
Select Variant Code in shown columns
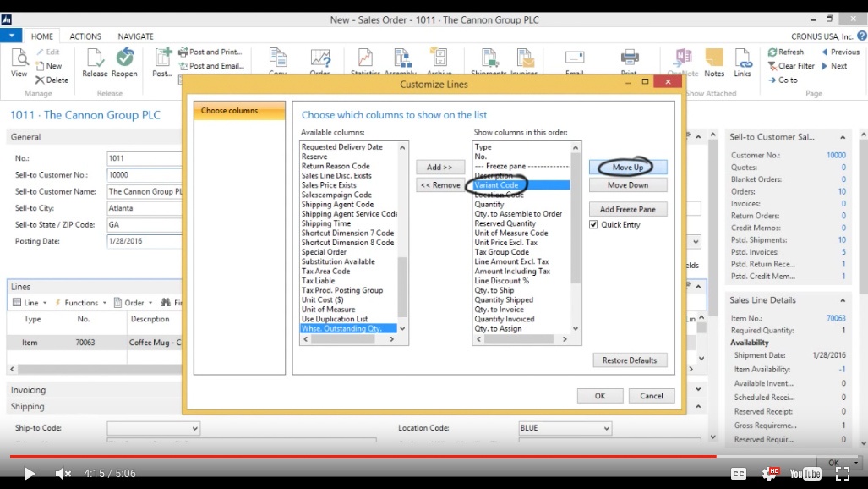click(521, 185)
